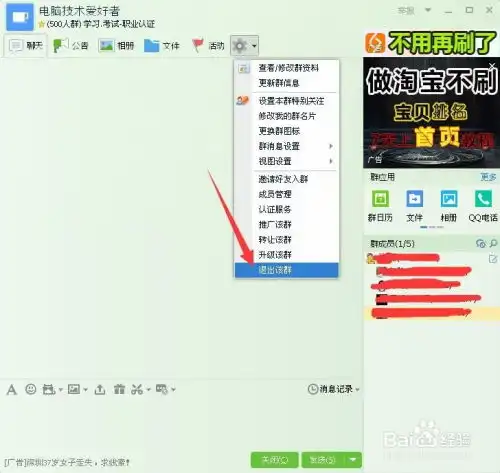Switch to the 相册 album tab
Viewport: 500px width, 473px height.
[x=116, y=45]
